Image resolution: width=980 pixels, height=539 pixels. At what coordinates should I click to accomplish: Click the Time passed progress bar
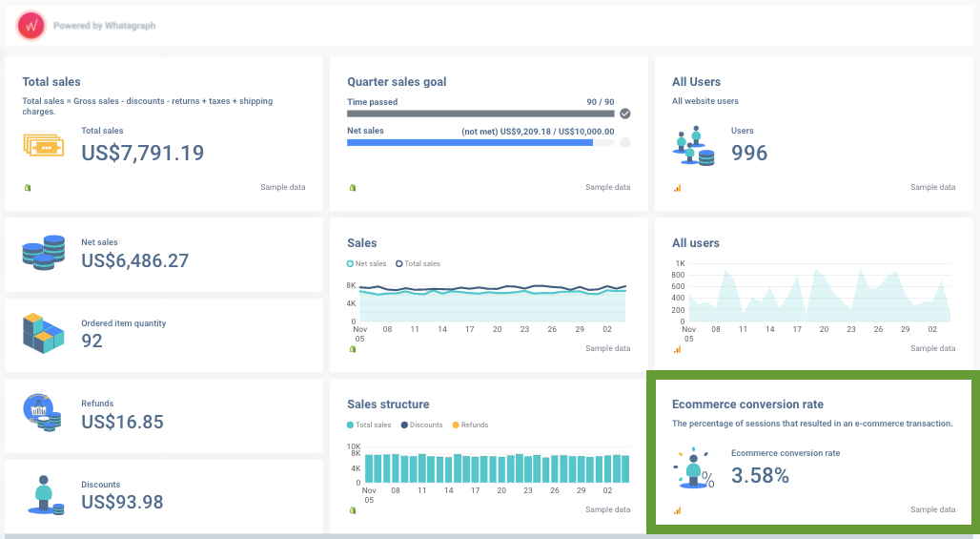pyautogui.click(x=480, y=114)
